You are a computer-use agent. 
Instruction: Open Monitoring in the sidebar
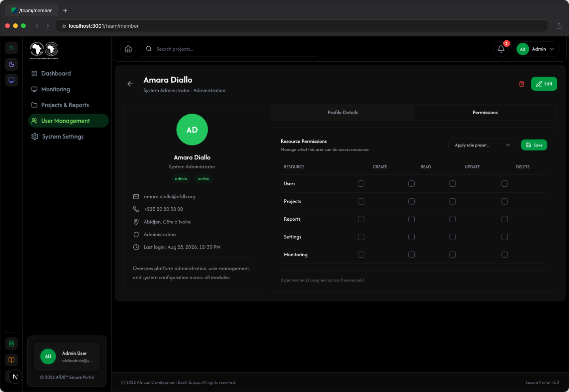(68, 89)
